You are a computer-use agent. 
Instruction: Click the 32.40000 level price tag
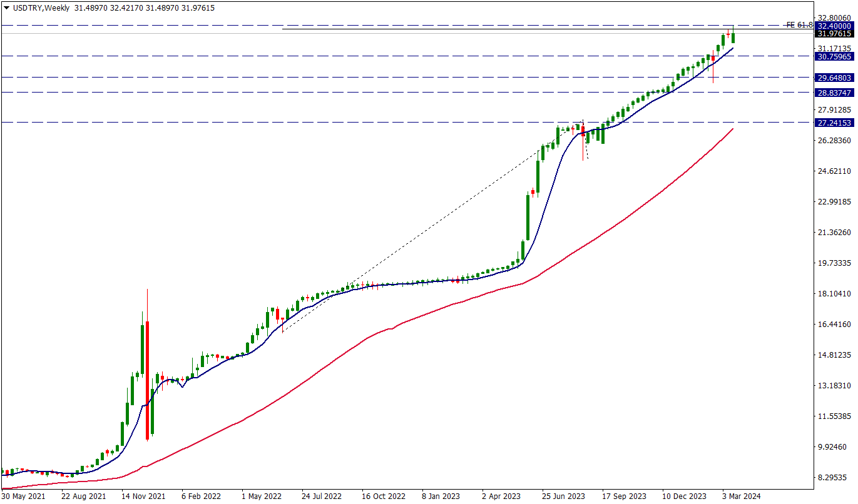(x=835, y=26)
